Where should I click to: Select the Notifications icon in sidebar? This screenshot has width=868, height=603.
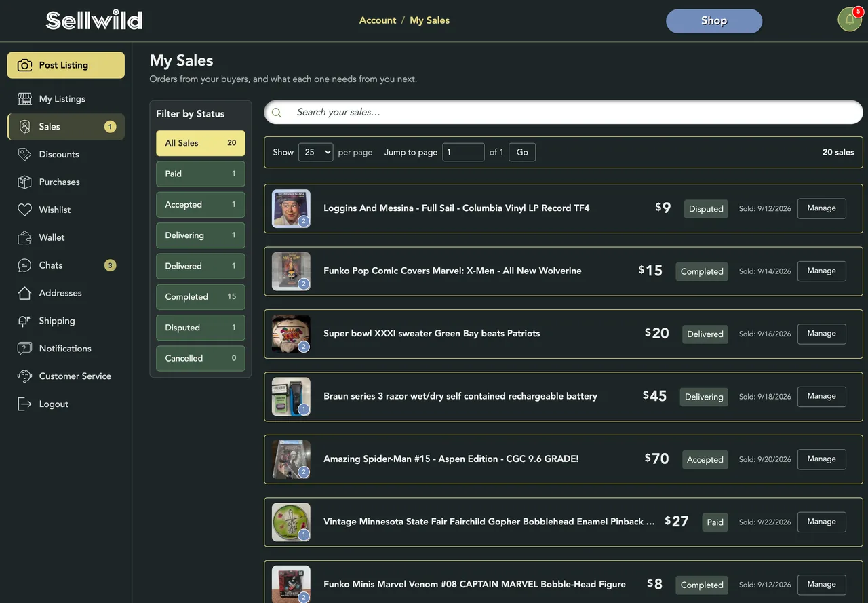(24, 349)
